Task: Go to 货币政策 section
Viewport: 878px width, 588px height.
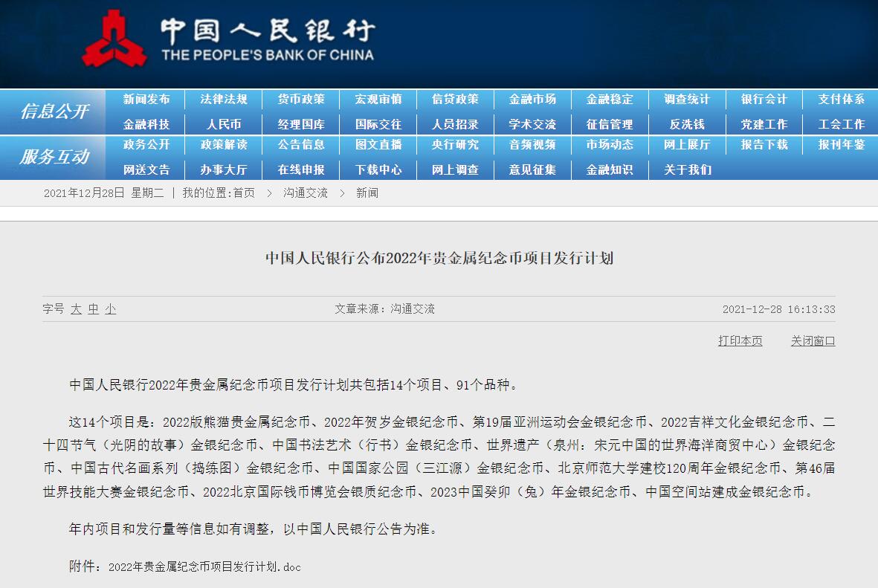Action: [300, 99]
